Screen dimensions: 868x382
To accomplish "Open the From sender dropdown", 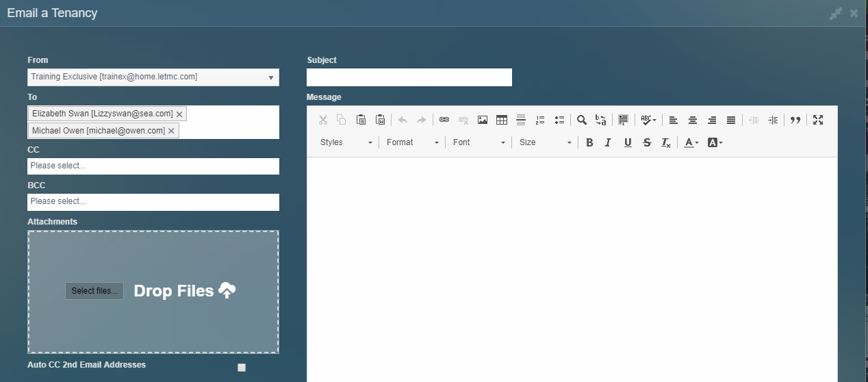I will tap(153, 77).
